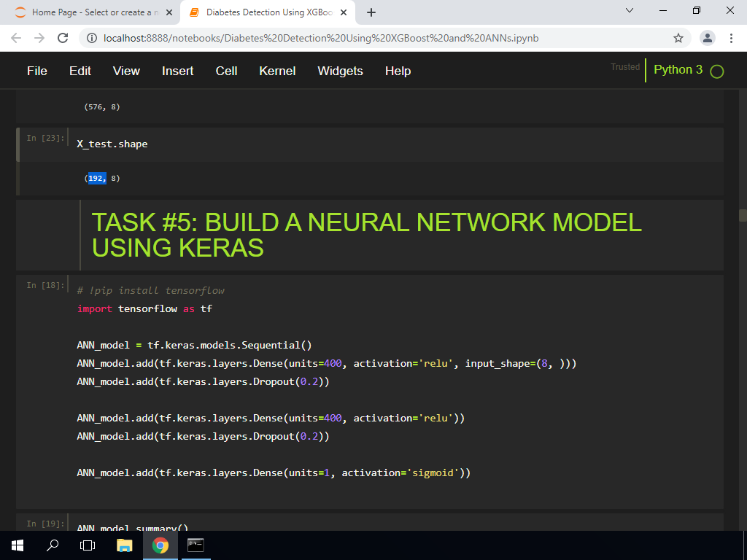Image resolution: width=747 pixels, height=560 pixels.
Task: Open the Cell menu
Action: tap(226, 71)
